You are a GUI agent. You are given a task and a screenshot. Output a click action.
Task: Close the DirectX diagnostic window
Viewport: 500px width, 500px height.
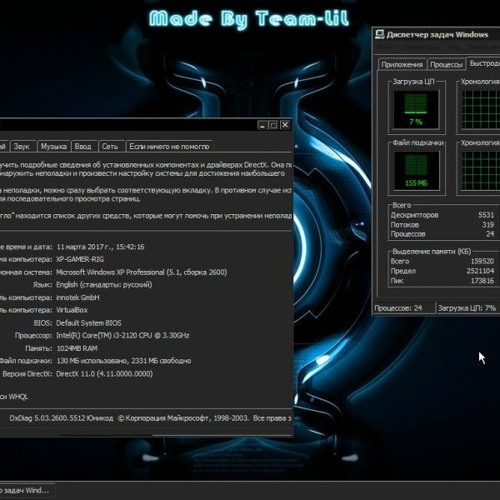pyautogui.click(x=285, y=125)
